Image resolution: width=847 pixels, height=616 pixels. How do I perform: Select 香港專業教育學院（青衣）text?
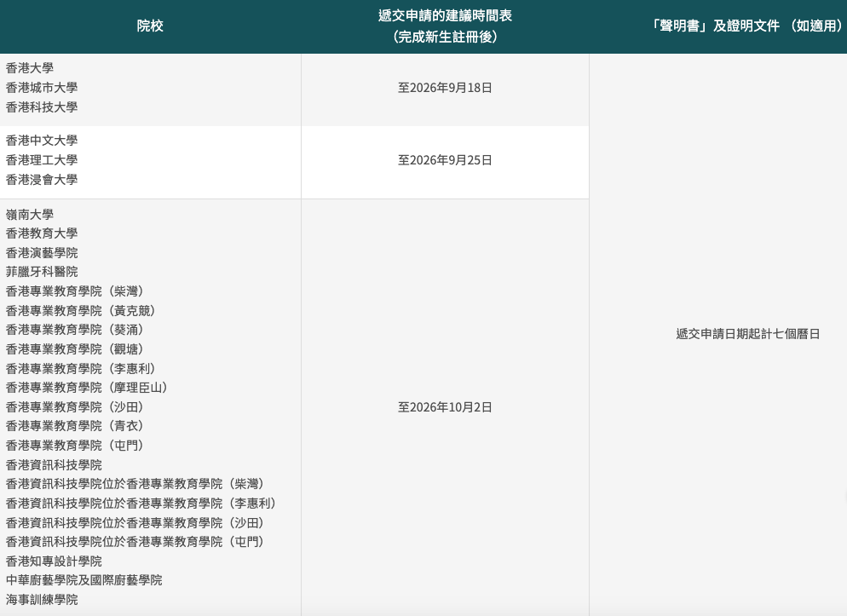pos(74,425)
